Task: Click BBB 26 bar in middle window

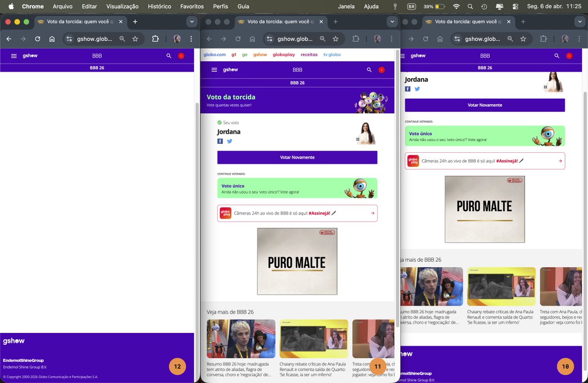Action: pos(297,83)
